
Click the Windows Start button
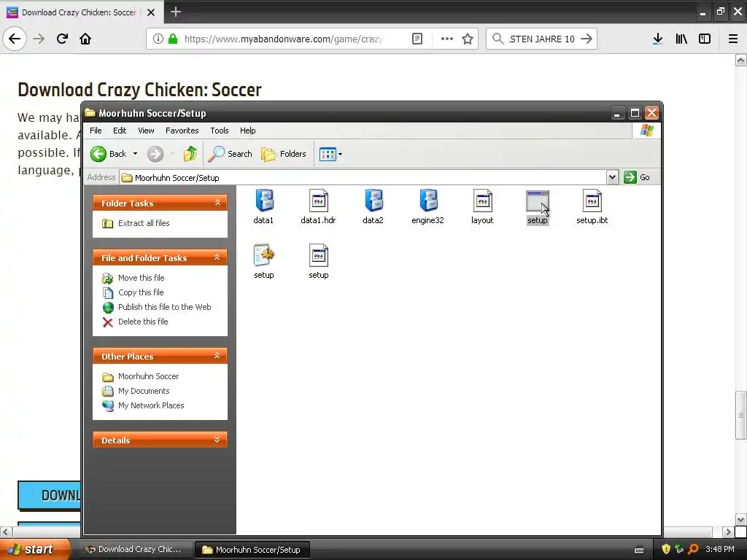pos(35,549)
